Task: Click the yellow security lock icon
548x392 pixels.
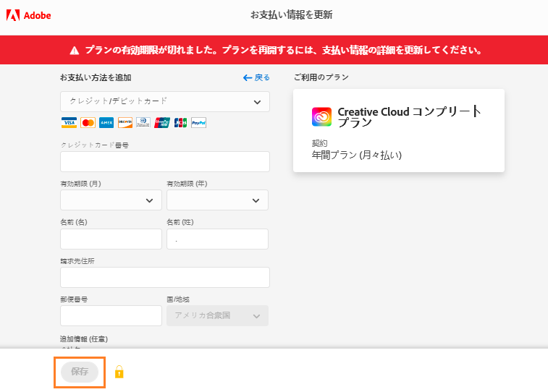Action: [x=119, y=372]
